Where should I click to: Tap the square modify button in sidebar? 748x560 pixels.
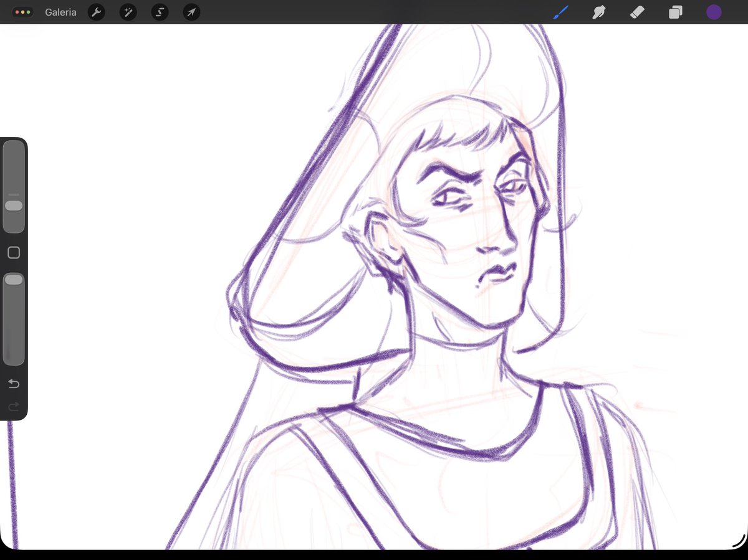pyautogui.click(x=14, y=253)
